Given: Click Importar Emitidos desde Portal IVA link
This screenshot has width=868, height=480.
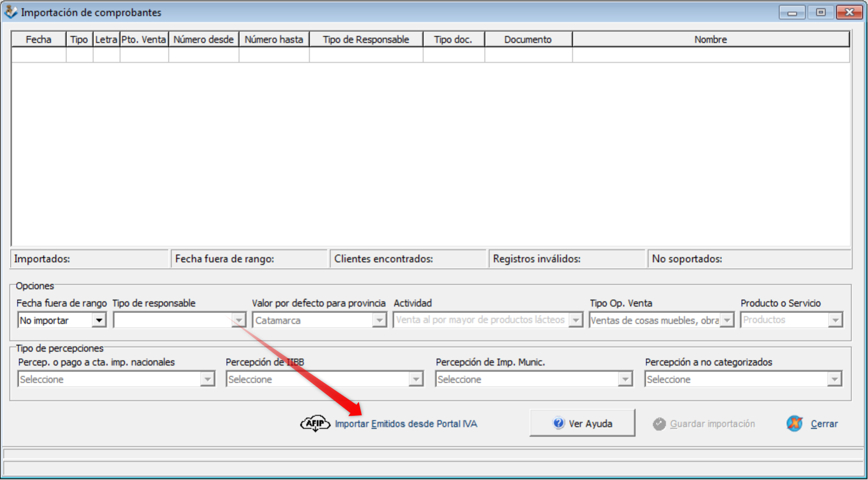Looking at the screenshot, I should (x=406, y=424).
